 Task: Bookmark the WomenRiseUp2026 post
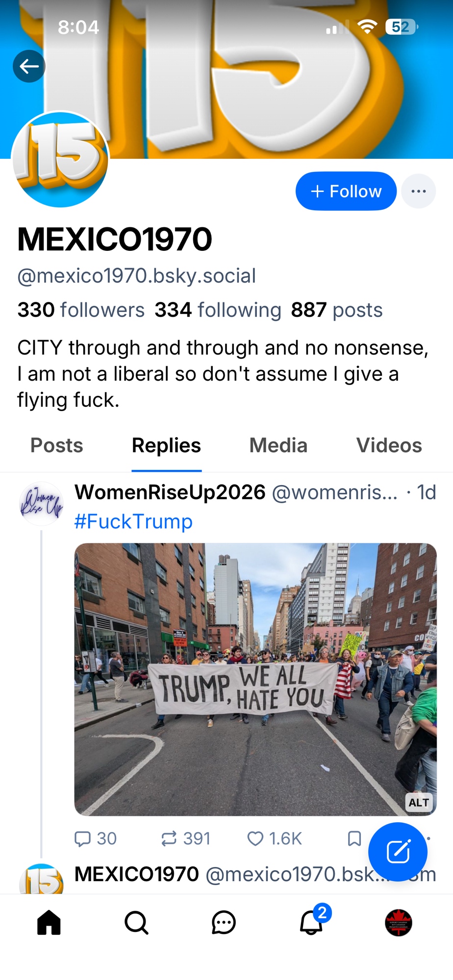[x=354, y=839]
